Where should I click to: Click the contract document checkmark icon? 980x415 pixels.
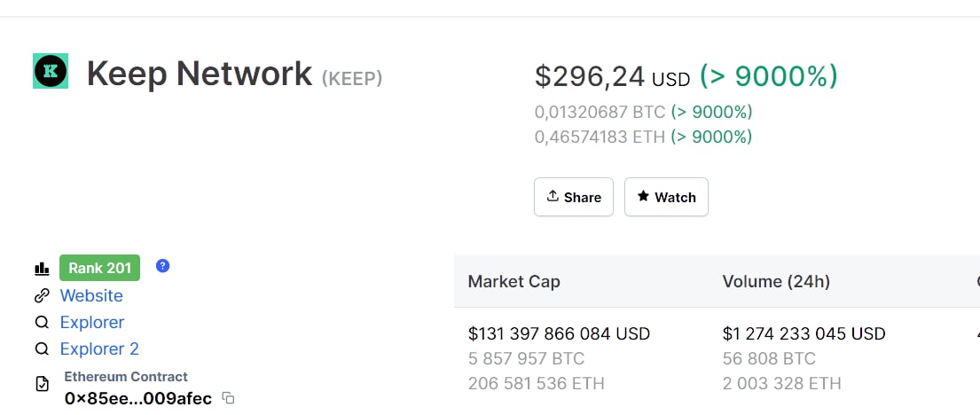(42, 384)
